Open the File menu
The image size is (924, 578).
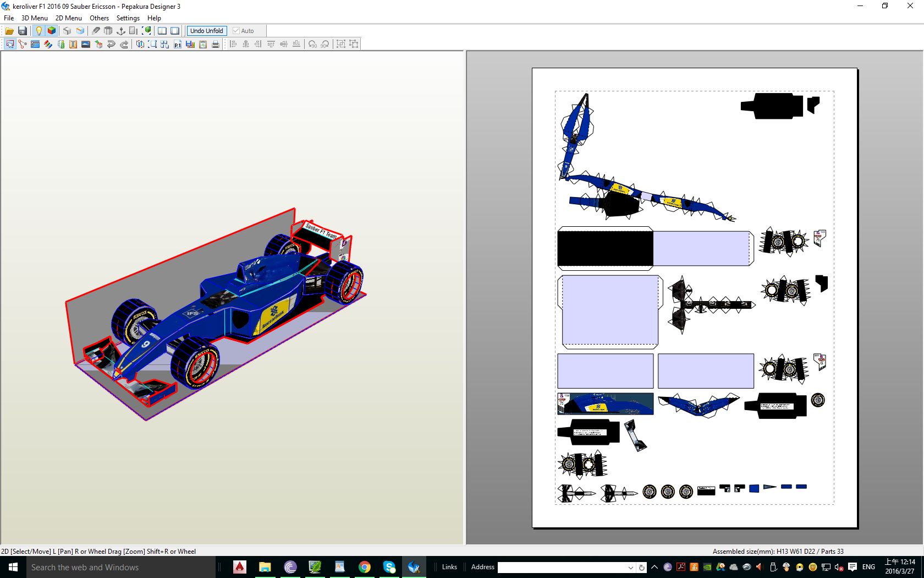pyautogui.click(x=9, y=18)
